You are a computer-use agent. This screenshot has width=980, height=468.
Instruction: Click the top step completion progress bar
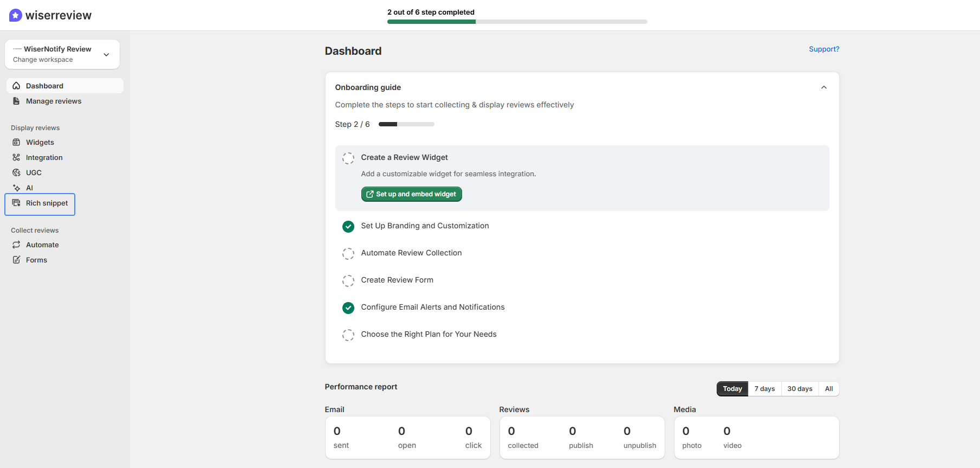coord(517,22)
